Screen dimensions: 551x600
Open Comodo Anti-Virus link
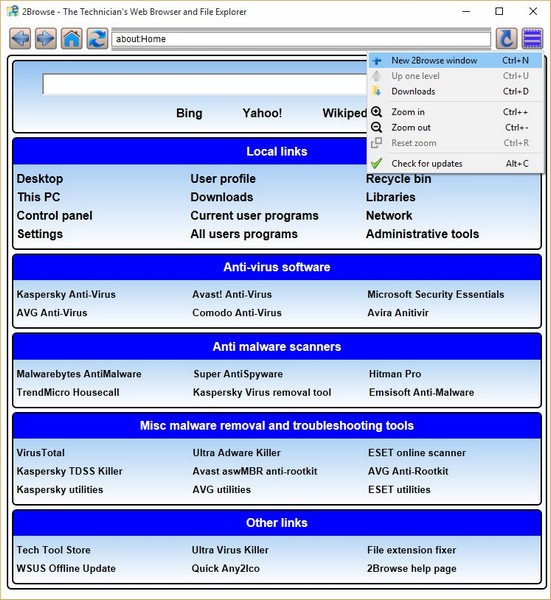tap(237, 313)
